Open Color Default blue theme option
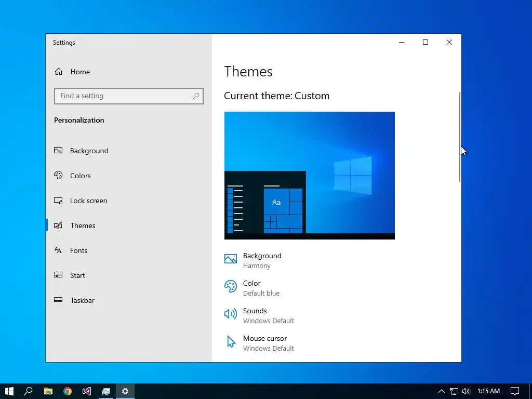This screenshot has height=399, width=532. click(252, 288)
